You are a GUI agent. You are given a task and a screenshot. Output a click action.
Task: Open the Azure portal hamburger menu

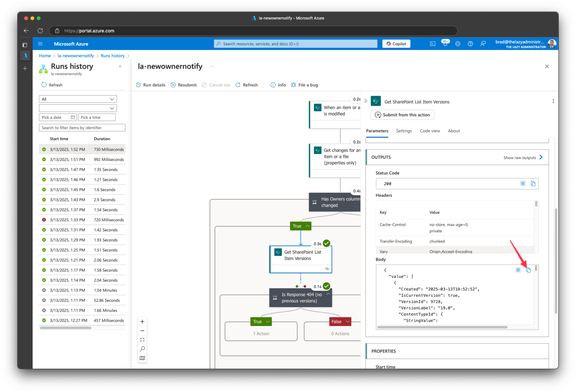coord(40,44)
